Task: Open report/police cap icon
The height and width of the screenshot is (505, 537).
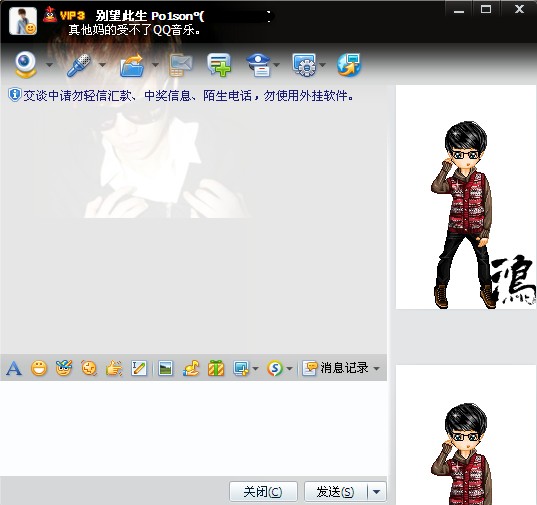Action: point(259,65)
